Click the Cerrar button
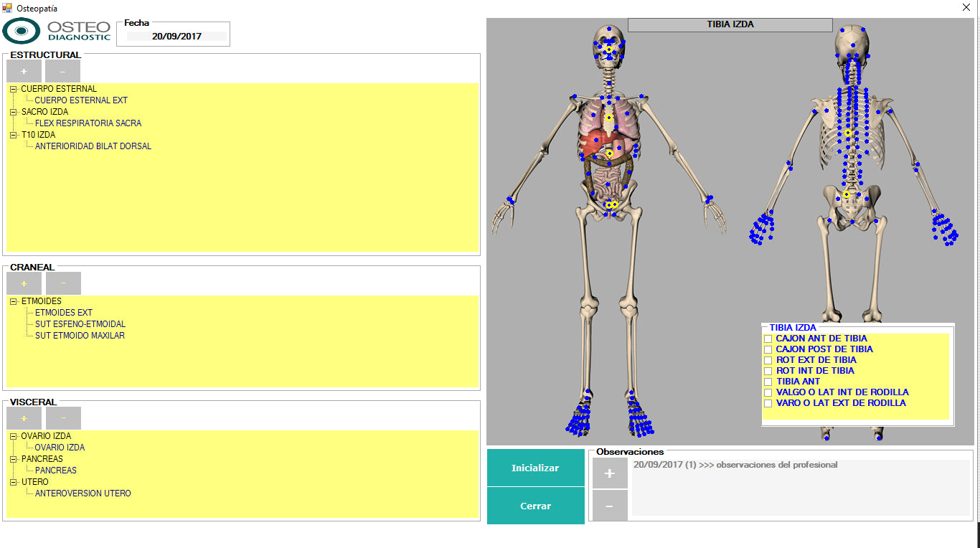980x548 pixels. tap(535, 506)
